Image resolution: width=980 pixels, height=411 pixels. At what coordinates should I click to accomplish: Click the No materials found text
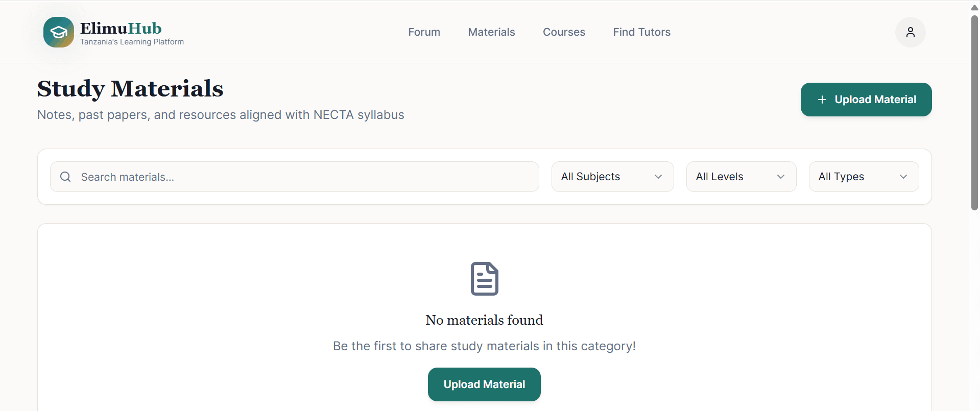(484, 320)
